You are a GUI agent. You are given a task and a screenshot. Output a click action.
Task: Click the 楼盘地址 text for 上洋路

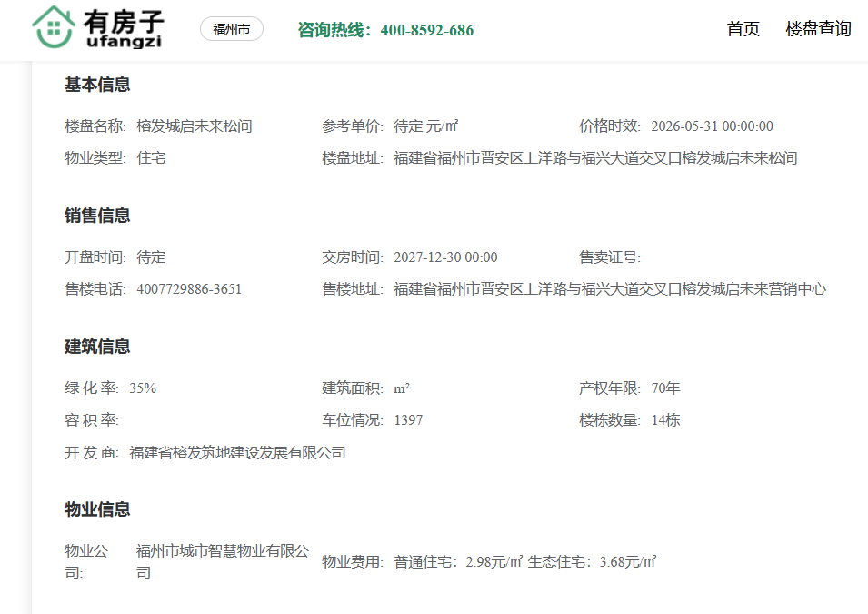click(x=595, y=158)
